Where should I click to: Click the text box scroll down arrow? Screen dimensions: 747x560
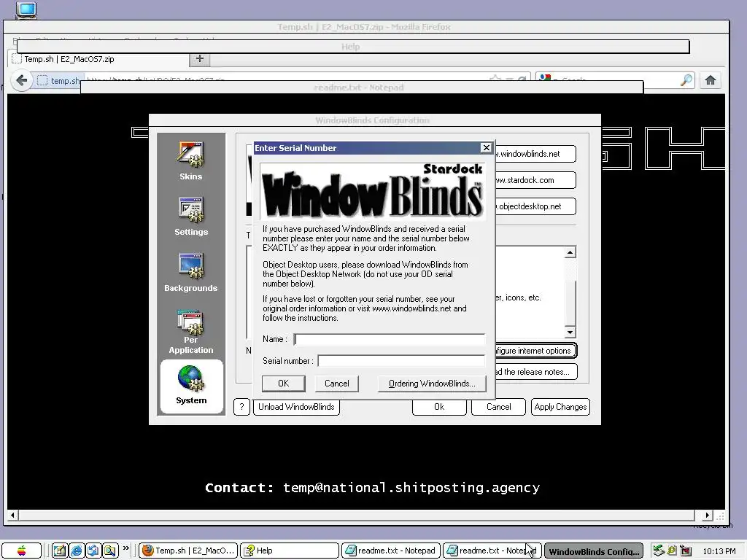coord(570,332)
